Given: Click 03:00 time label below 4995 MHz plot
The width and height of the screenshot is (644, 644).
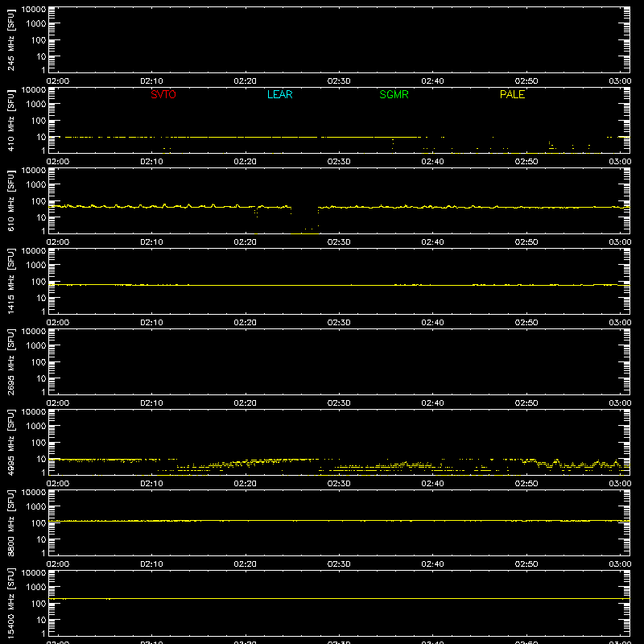Looking at the screenshot, I should point(620,484).
